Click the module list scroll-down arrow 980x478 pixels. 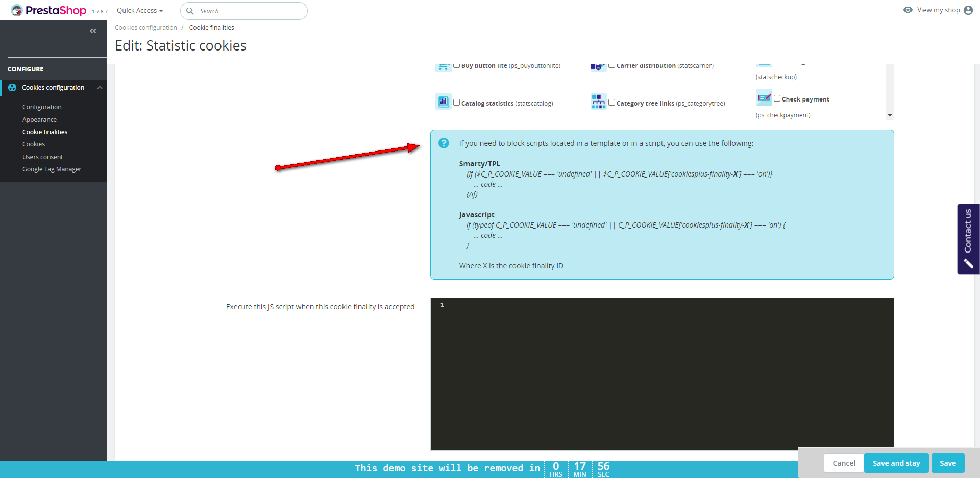[x=890, y=115]
